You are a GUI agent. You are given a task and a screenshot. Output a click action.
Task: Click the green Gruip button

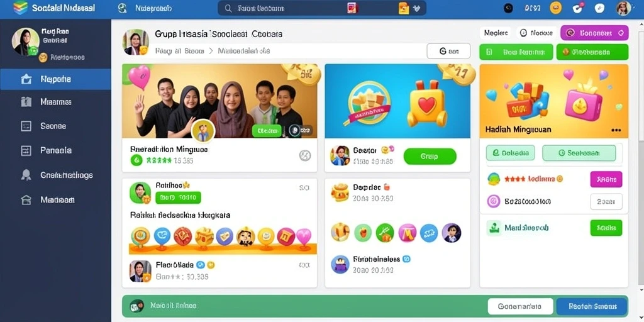(430, 157)
